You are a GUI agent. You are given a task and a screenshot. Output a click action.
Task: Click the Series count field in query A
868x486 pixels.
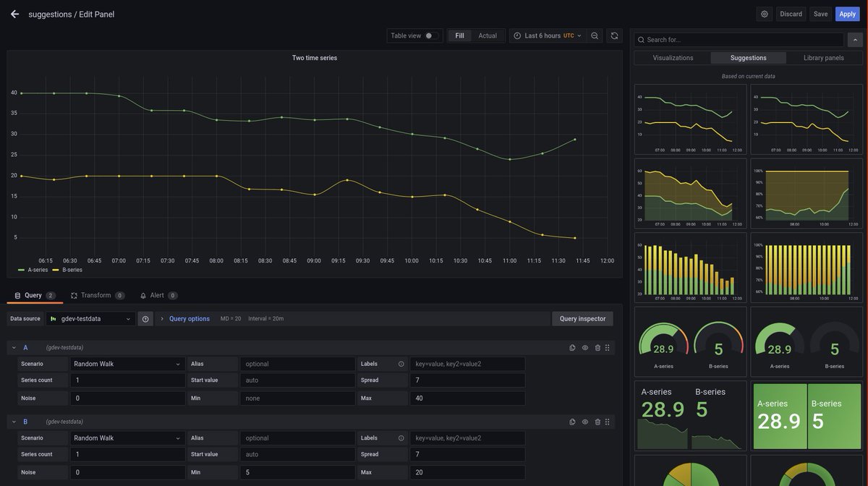128,380
